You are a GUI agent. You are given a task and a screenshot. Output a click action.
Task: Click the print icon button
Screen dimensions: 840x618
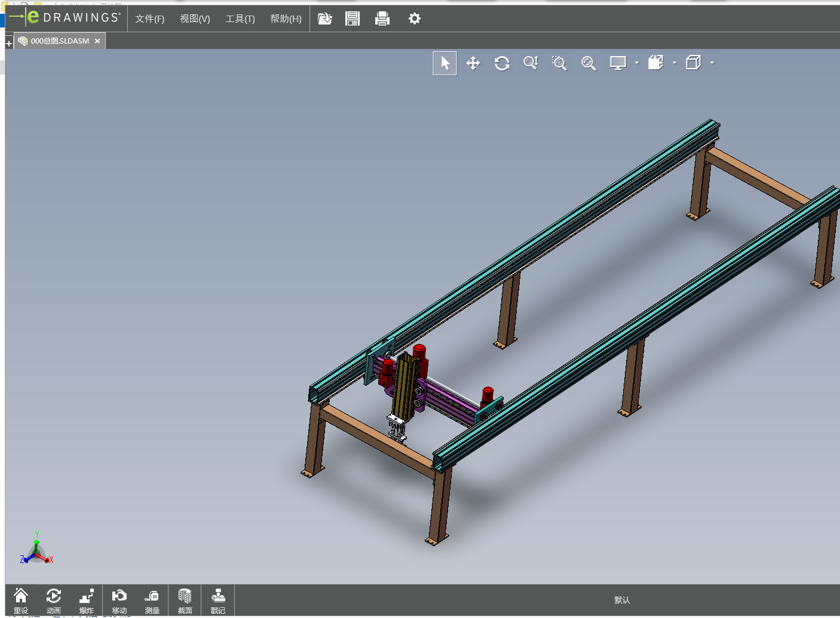[x=382, y=19]
